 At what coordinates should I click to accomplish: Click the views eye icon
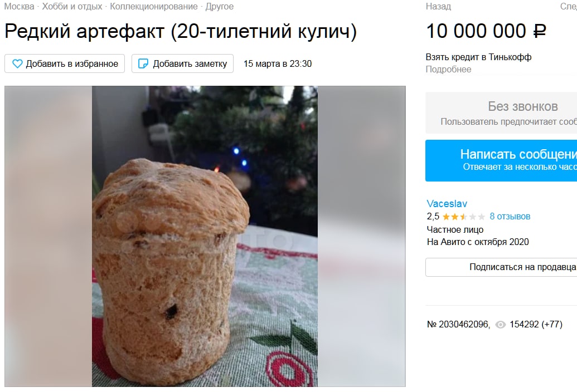tap(501, 325)
